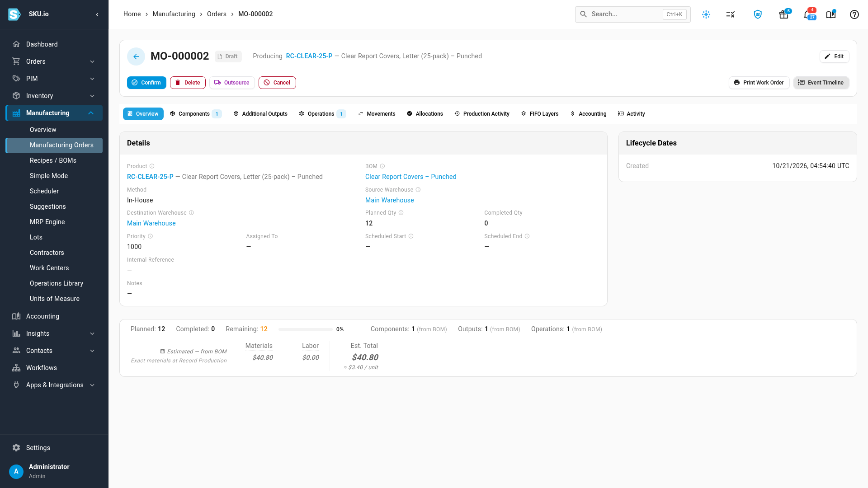Confirm the manufacturing order
The width and height of the screenshot is (868, 488).
[146, 83]
